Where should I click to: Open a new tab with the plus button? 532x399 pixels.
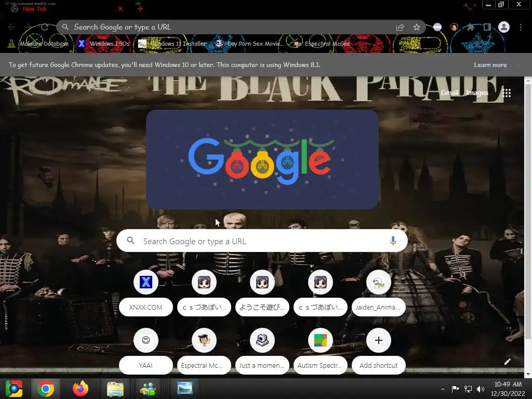point(140,9)
